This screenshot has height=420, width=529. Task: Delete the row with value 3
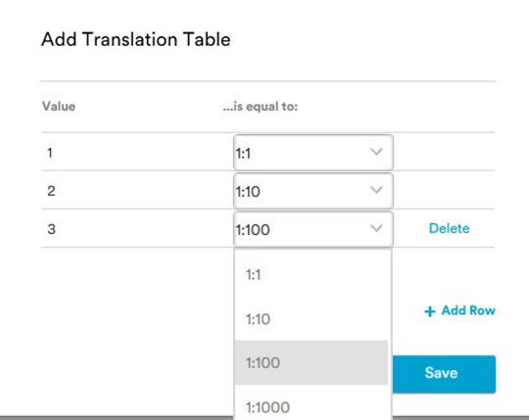point(449,228)
